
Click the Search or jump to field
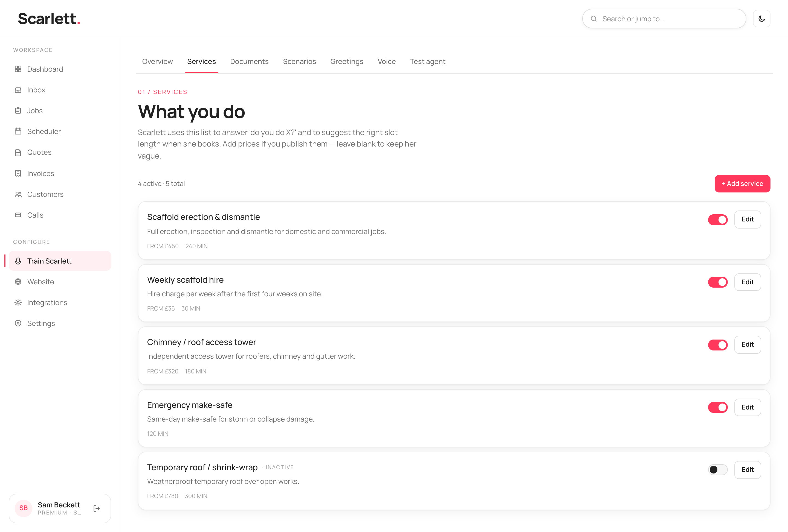click(x=664, y=19)
